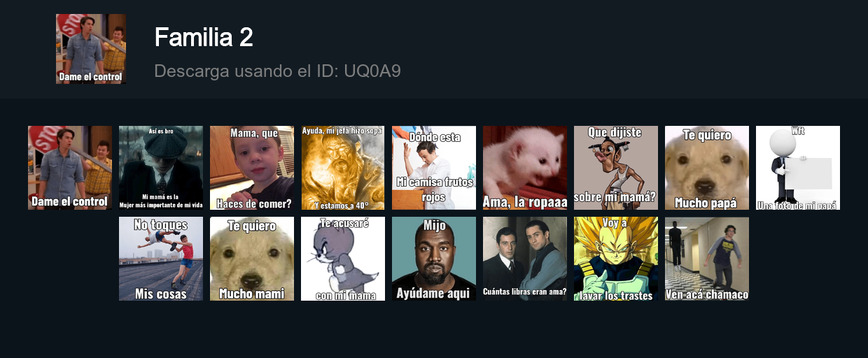Open the crying cat 'Ama, la ropaaa' sticker
Image resolution: width=868 pixels, height=358 pixels.
(525, 168)
